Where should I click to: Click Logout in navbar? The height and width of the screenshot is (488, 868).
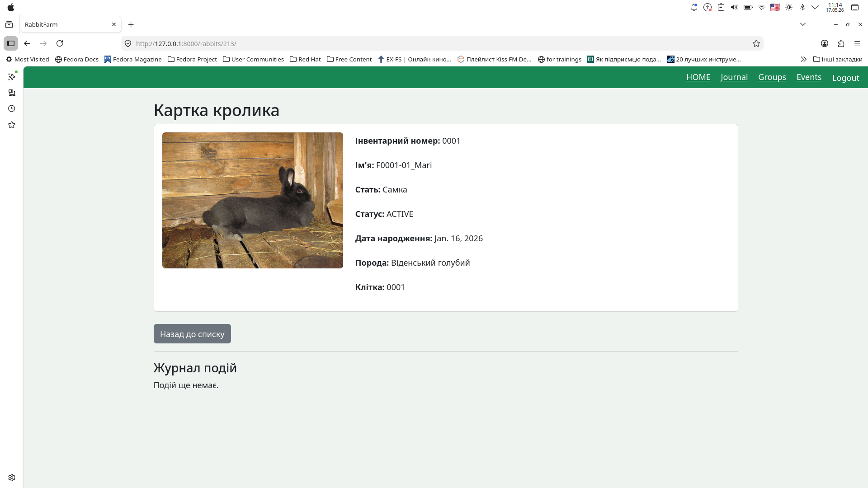point(845,78)
